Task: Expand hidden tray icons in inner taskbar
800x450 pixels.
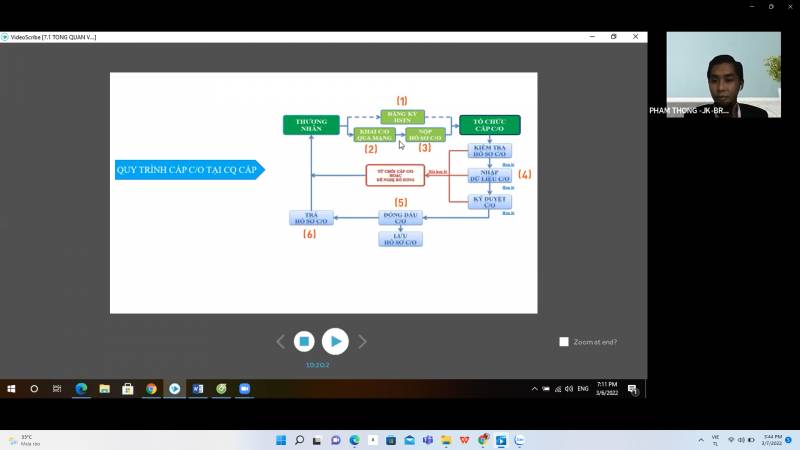Action: coord(535,388)
